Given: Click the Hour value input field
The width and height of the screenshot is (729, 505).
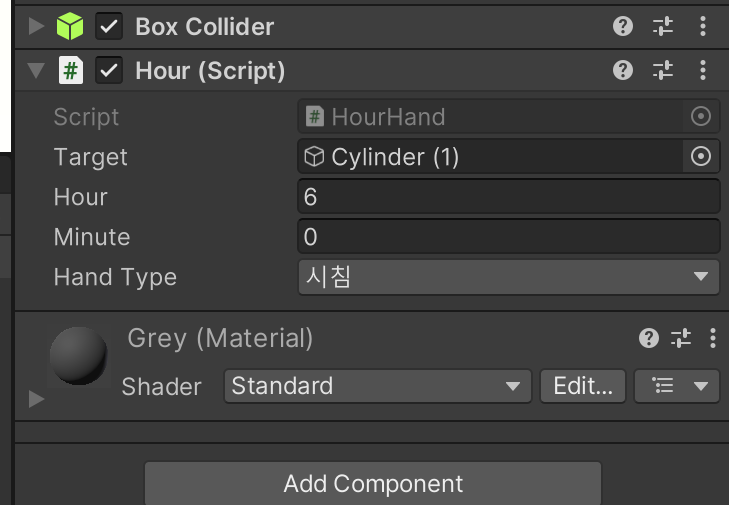Looking at the screenshot, I should (x=508, y=197).
